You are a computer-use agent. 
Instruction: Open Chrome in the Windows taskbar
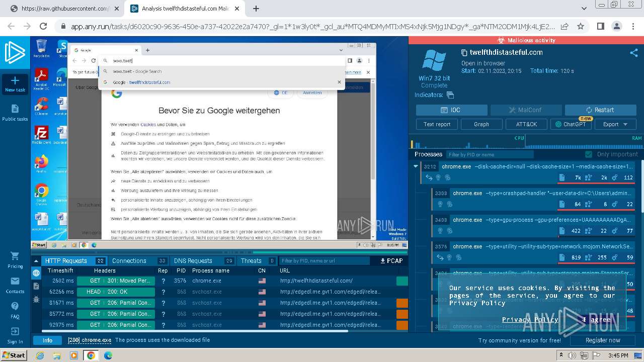coord(91,355)
